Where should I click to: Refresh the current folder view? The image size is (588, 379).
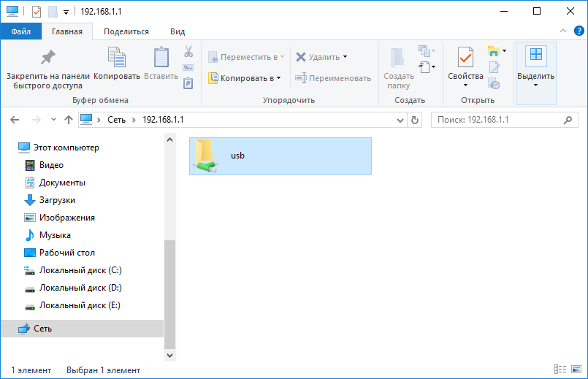[x=415, y=120]
